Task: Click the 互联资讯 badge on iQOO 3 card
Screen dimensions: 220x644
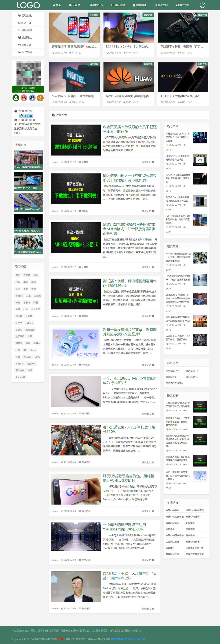Action: 202,64
